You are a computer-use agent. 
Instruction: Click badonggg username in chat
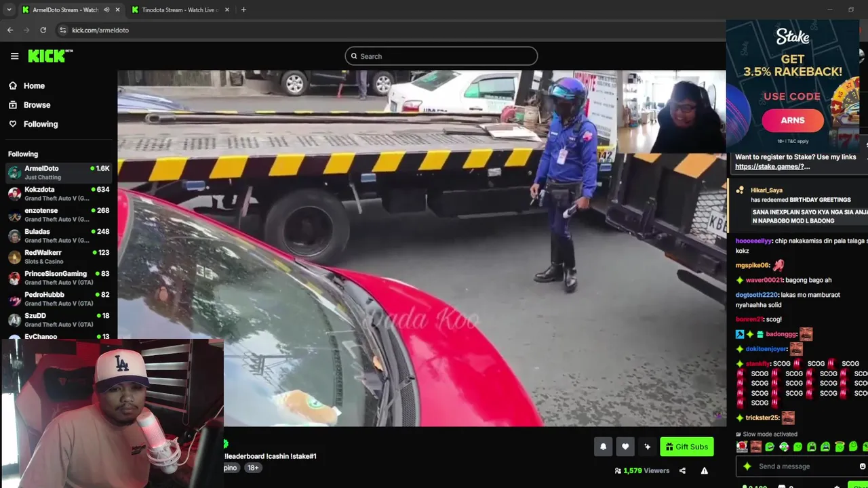tap(781, 334)
